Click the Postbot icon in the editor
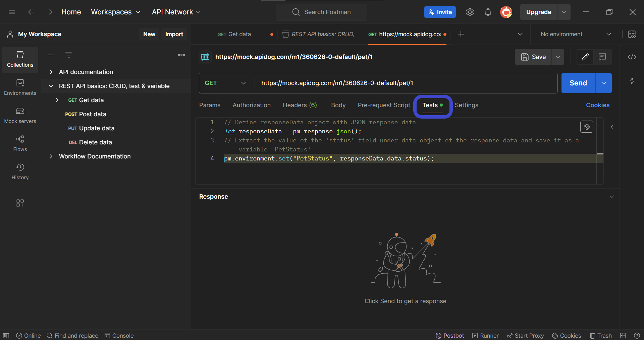644x340 pixels. [x=587, y=127]
